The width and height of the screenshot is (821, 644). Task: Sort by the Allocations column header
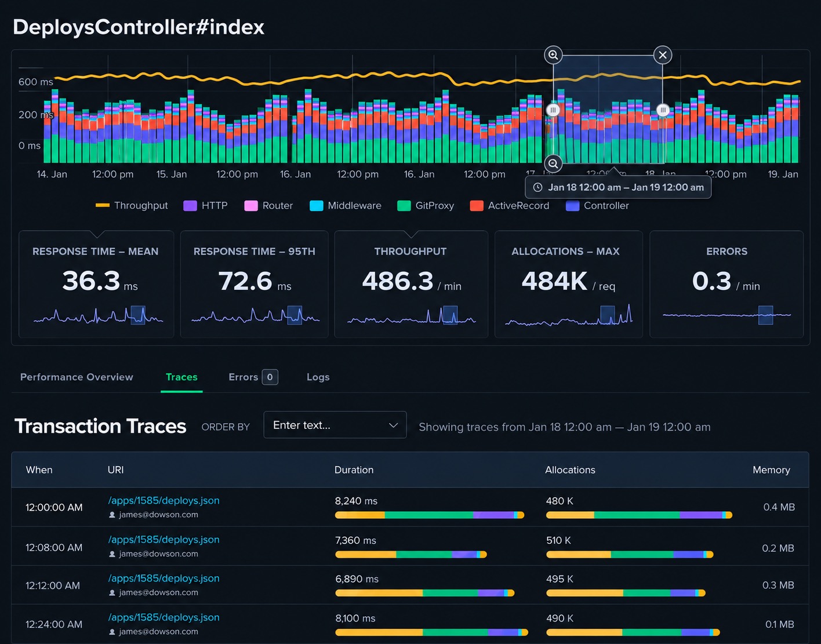coord(570,470)
